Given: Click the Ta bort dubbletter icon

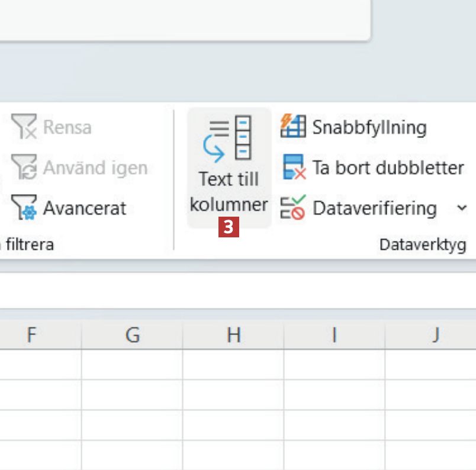Looking at the screenshot, I should [x=294, y=168].
